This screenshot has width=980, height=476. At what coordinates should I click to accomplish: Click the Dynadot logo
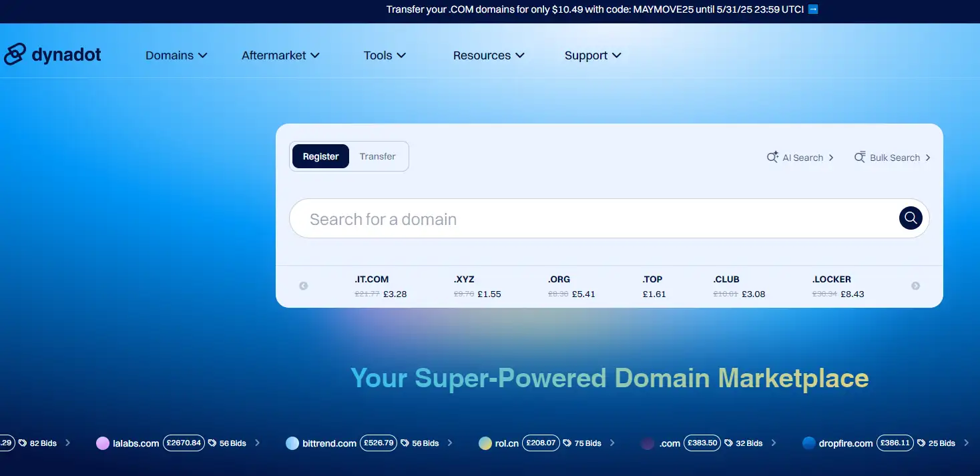(x=52, y=55)
